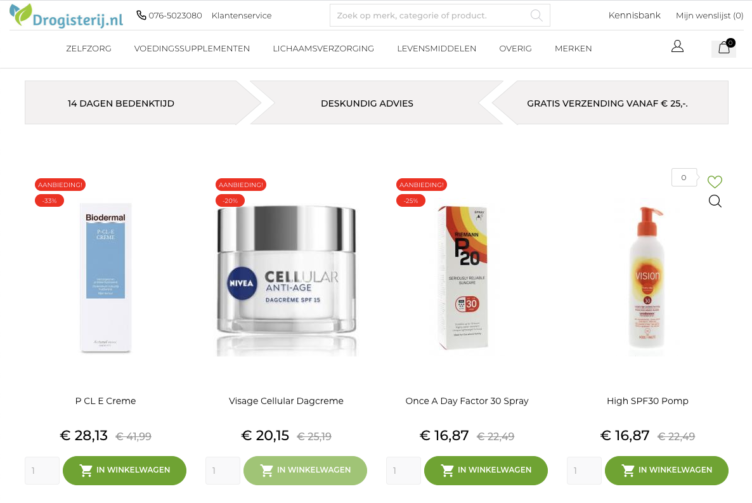The width and height of the screenshot is (752, 503).
Task: Open the Klantenservice link
Action: [x=241, y=15]
